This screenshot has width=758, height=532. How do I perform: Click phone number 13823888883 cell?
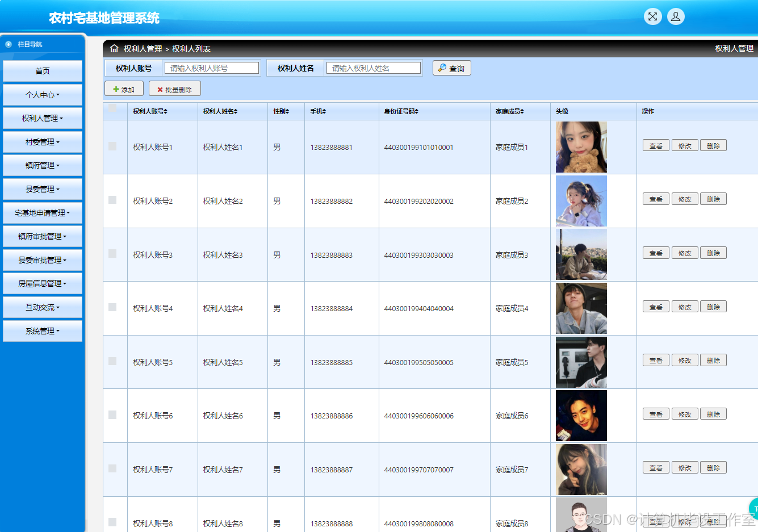tap(332, 255)
